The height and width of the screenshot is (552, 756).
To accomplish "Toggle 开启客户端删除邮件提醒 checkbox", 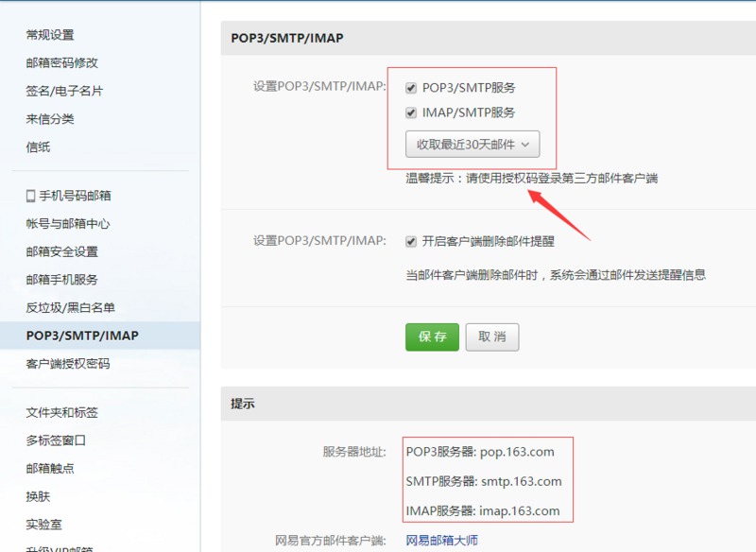I will pyautogui.click(x=411, y=242).
